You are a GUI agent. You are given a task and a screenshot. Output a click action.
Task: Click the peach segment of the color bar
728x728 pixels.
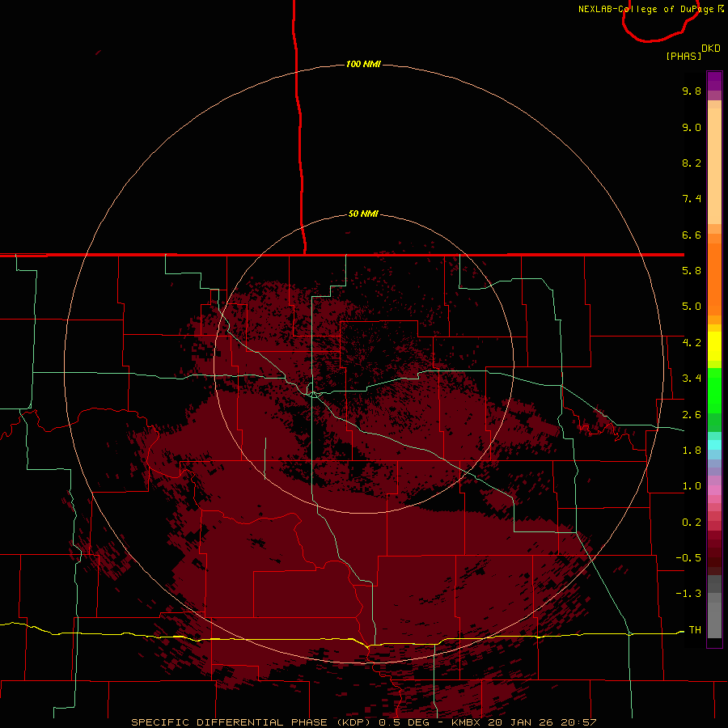point(714,166)
